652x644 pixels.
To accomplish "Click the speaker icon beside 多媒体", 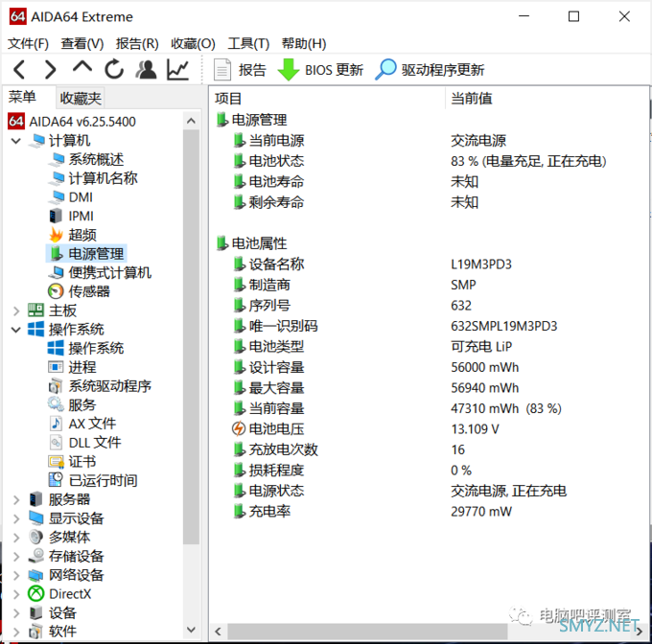I will click(x=35, y=537).
